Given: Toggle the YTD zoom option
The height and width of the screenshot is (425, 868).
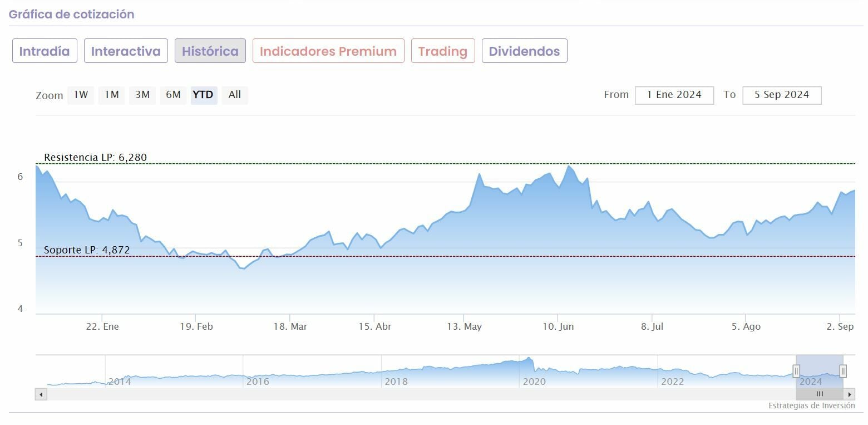Looking at the screenshot, I should pyautogui.click(x=203, y=95).
